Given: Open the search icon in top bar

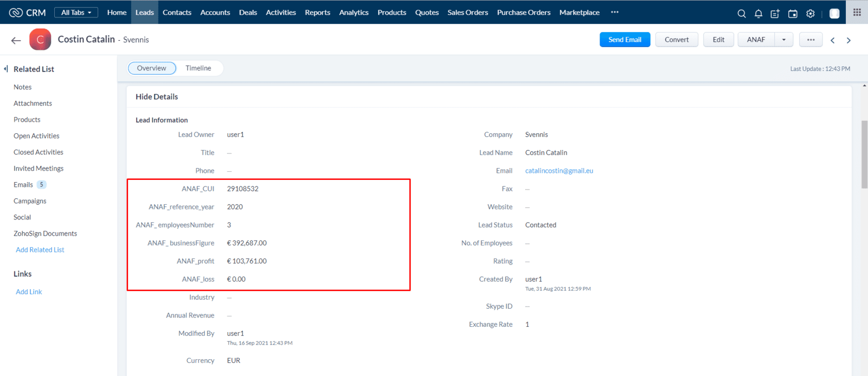Looking at the screenshot, I should click(x=742, y=14).
